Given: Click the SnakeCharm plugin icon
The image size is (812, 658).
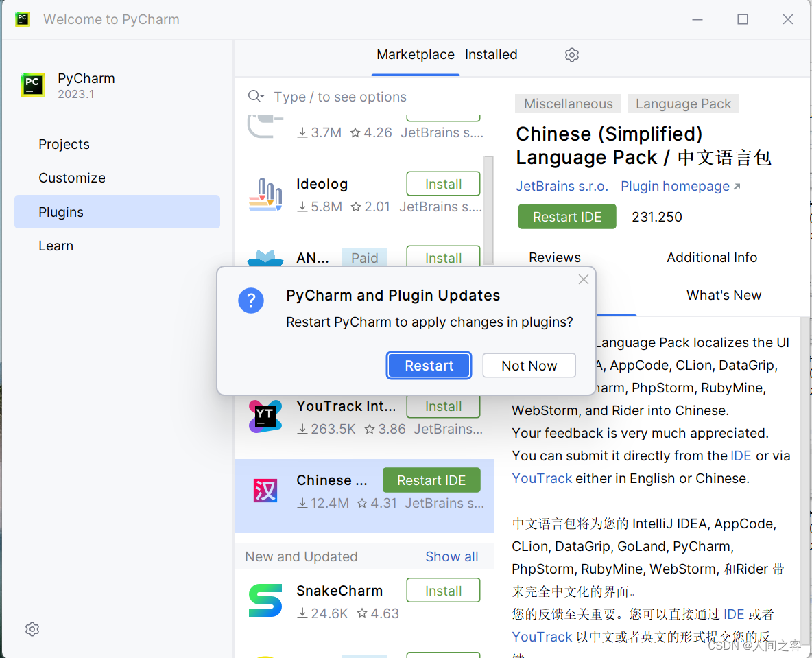Looking at the screenshot, I should [265, 600].
